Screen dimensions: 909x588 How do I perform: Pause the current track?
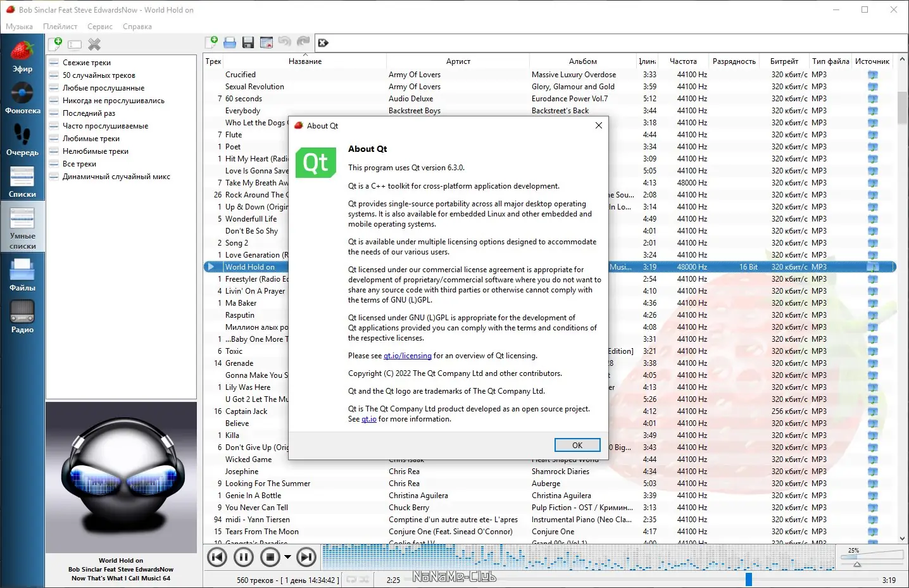click(244, 557)
